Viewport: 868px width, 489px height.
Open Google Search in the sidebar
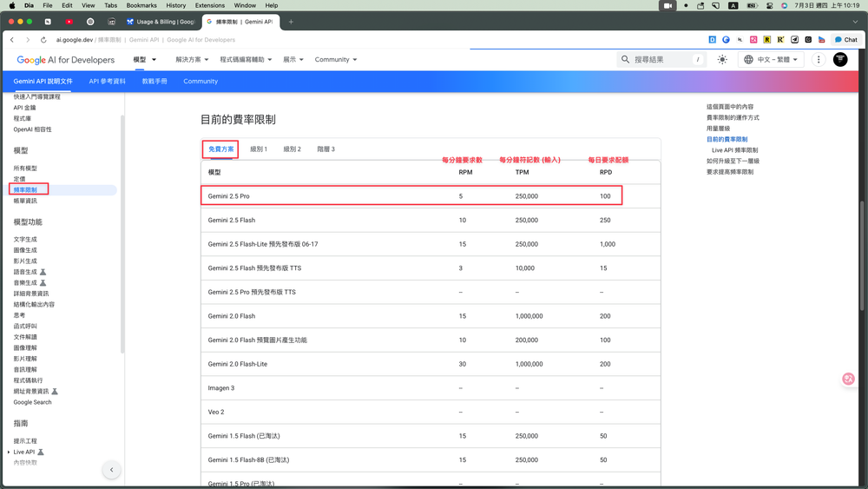32,402
